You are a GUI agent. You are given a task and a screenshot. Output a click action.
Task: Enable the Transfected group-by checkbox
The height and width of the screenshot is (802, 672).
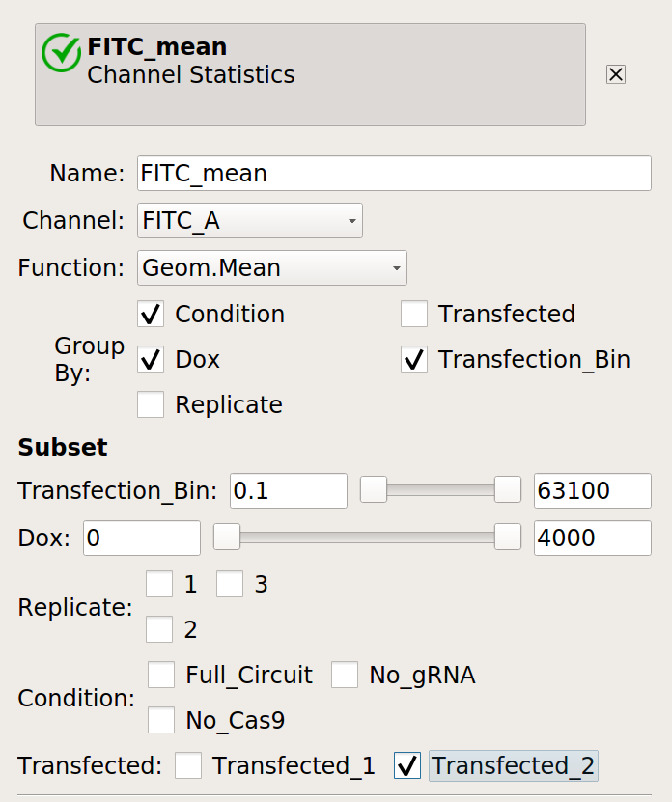coord(414,314)
